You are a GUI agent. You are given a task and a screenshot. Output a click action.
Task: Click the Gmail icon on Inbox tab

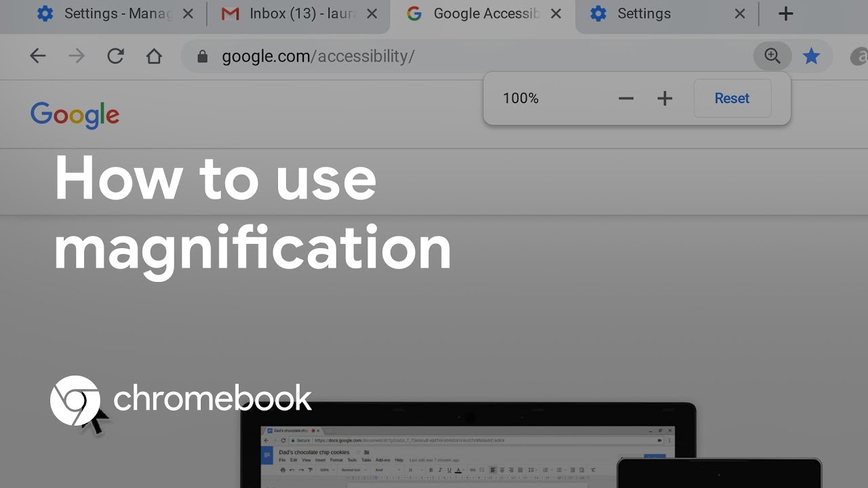[231, 14]
